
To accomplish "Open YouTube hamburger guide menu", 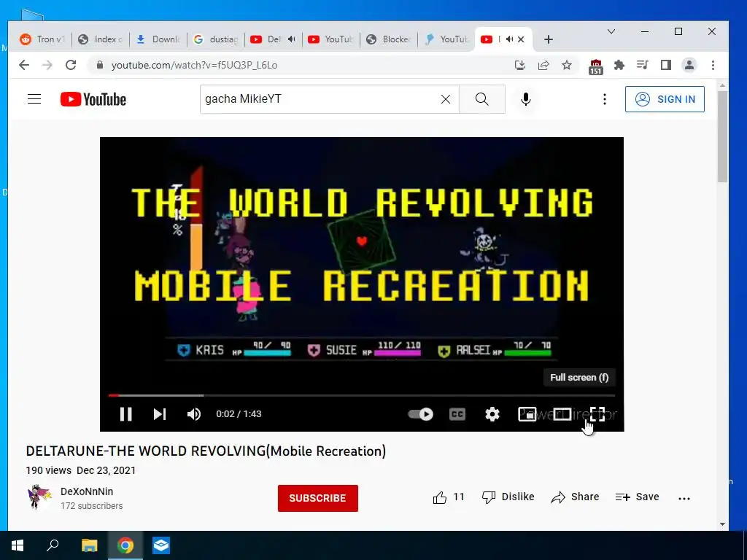I will click(34, 99).
